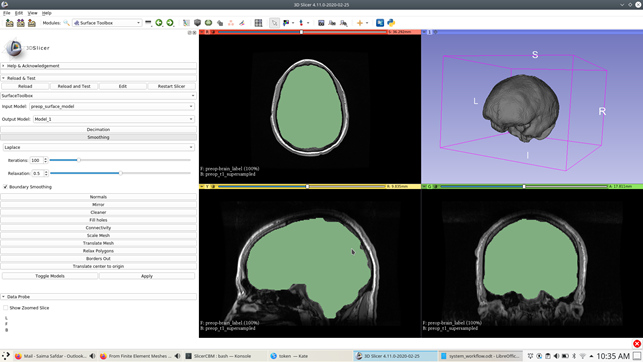This screenshot has height=362, width=643.
Task: Open the SurfaceToolbox parameter dropdown
Action: (98, 96)
